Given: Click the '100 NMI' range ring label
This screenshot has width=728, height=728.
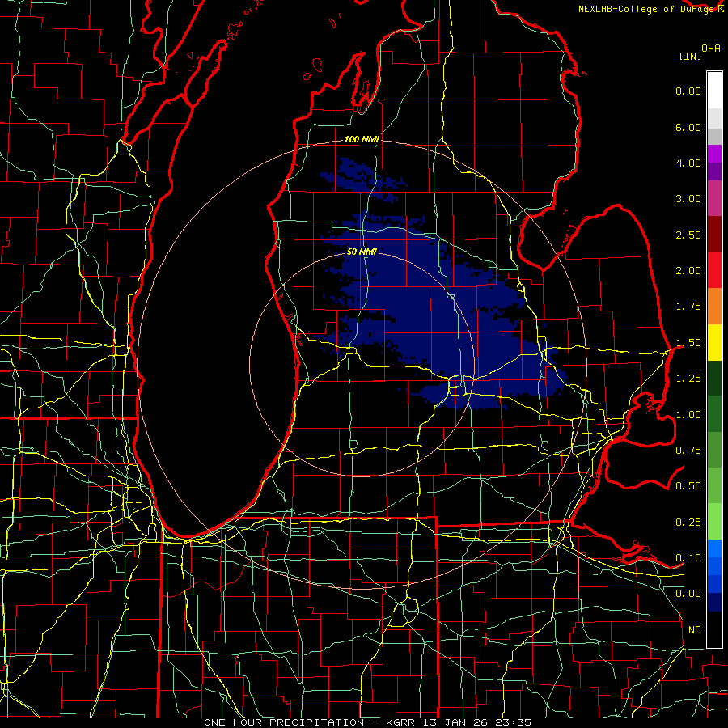Looking at the screenshot, I should click(362, 139).
